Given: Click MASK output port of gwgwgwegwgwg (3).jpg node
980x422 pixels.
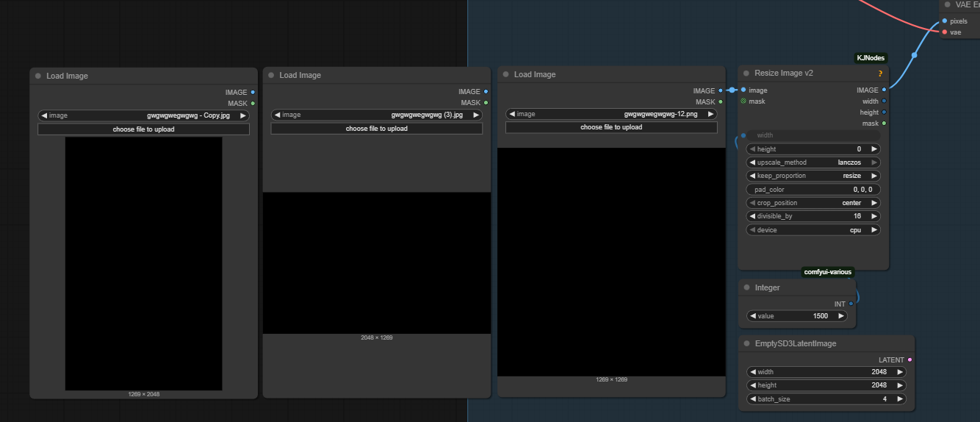Looking at the screenshot, I should point(486,103).
